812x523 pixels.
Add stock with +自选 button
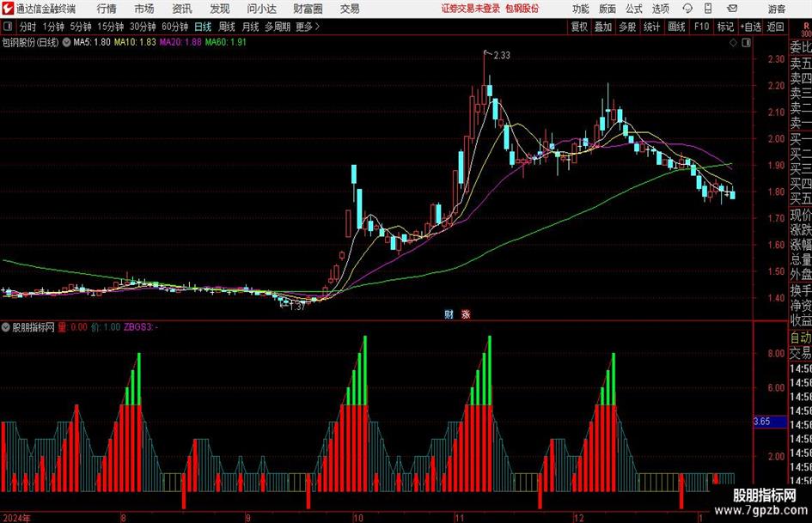coord(751,27)
